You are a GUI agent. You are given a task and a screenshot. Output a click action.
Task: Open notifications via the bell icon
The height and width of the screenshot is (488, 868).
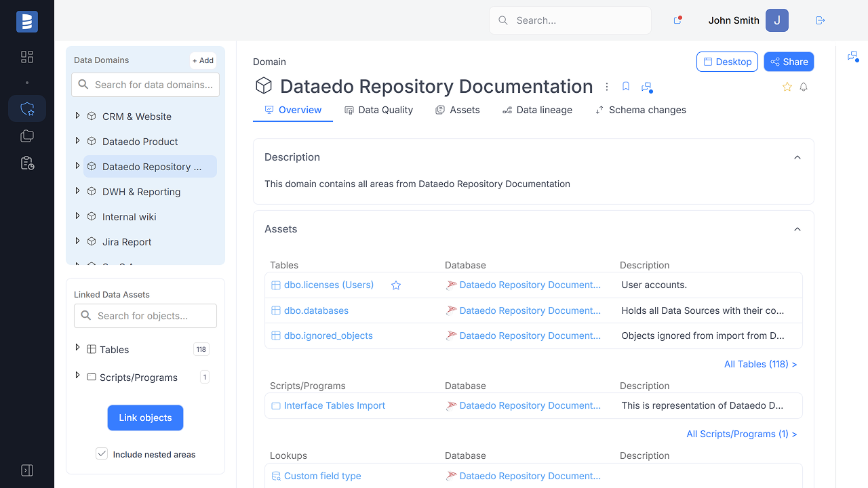(804, 87)
